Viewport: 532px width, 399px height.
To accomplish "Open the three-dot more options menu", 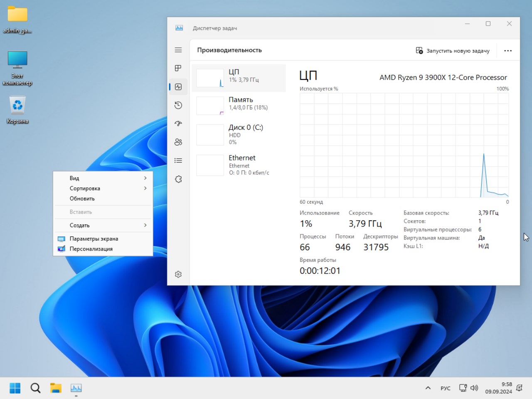I will 508,51.
